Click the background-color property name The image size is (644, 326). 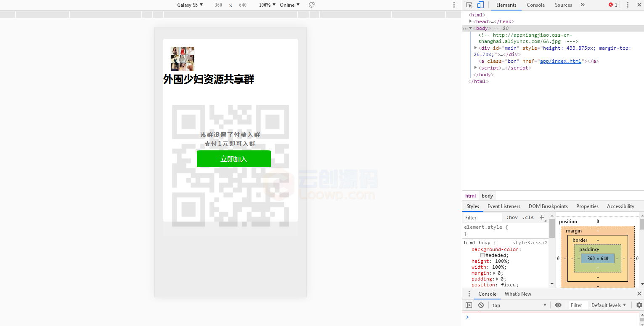coord(496,249)
